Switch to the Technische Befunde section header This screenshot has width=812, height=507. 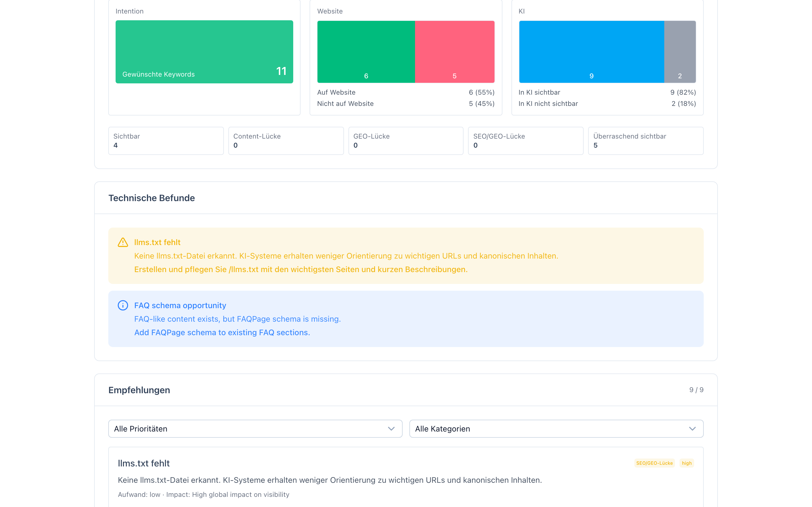tap(152, 198)
